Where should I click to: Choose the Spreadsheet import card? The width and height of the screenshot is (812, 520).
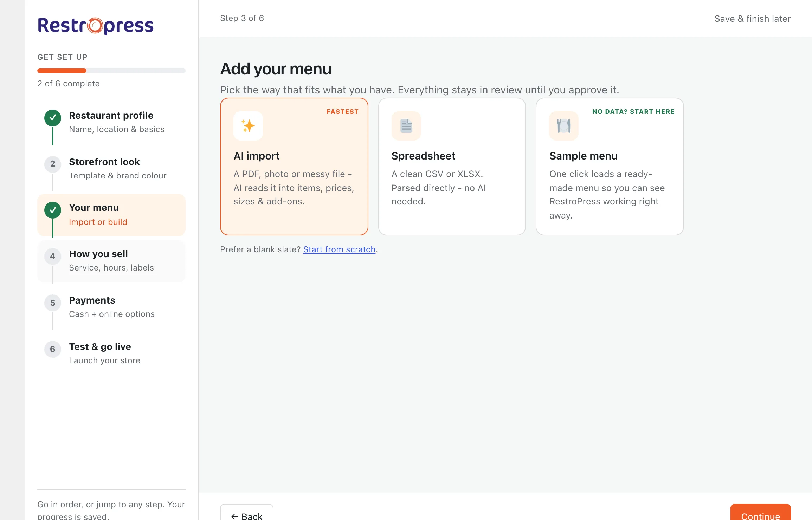click(x=452, y=167)
